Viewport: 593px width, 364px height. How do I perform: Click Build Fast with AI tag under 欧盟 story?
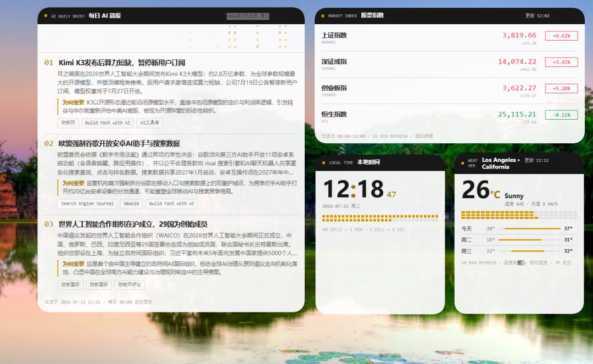172,204
